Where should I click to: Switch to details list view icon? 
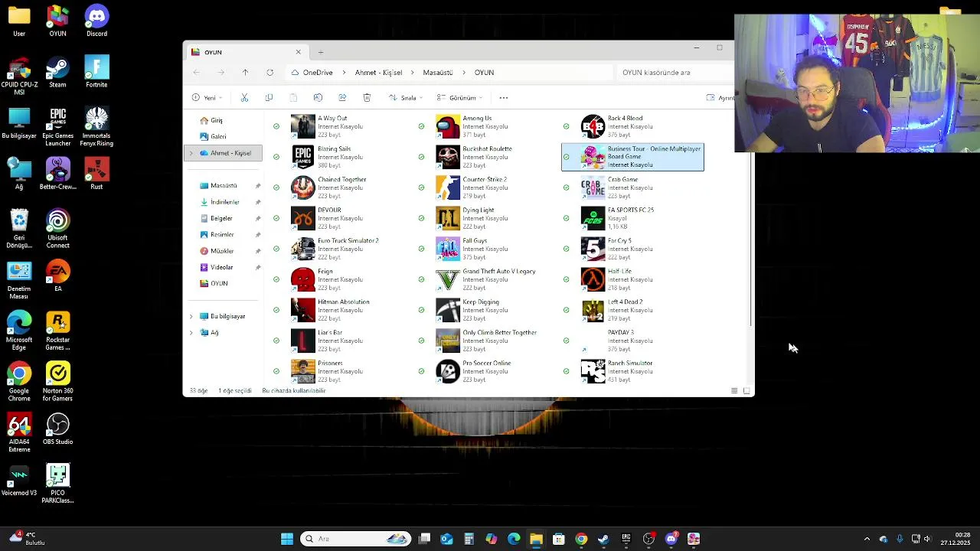[734, 390]
